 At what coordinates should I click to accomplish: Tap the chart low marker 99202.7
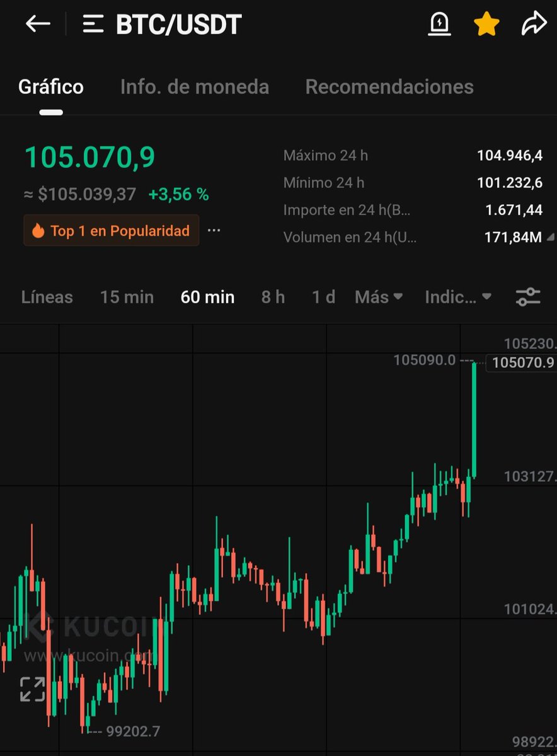pyautogui.click(x=133, y=731)
